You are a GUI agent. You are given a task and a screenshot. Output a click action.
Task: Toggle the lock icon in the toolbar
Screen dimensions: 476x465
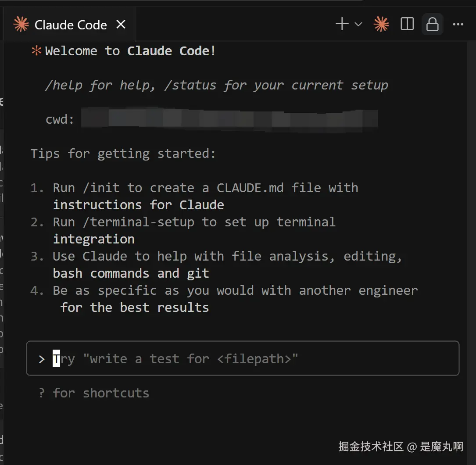pos(432,24)
